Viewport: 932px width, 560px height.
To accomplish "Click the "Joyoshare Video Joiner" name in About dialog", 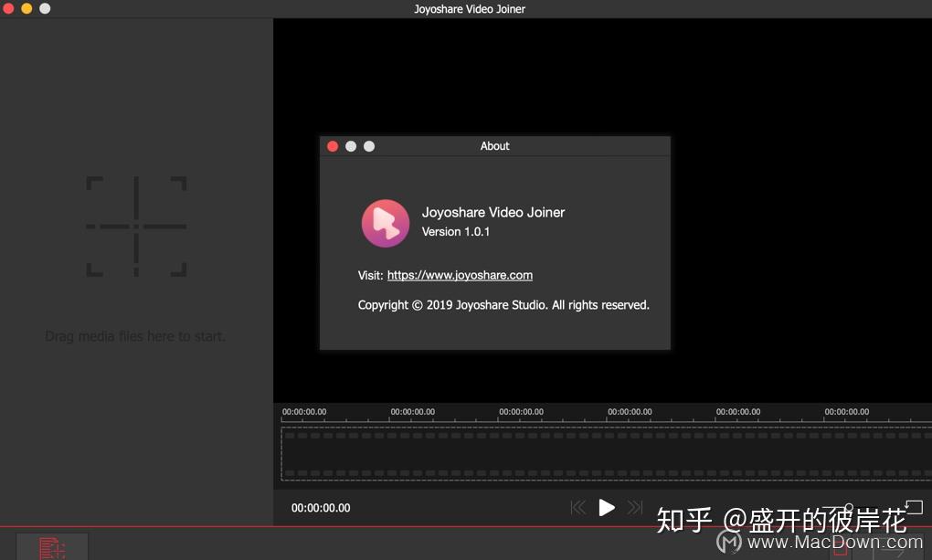I will point(492,212).
